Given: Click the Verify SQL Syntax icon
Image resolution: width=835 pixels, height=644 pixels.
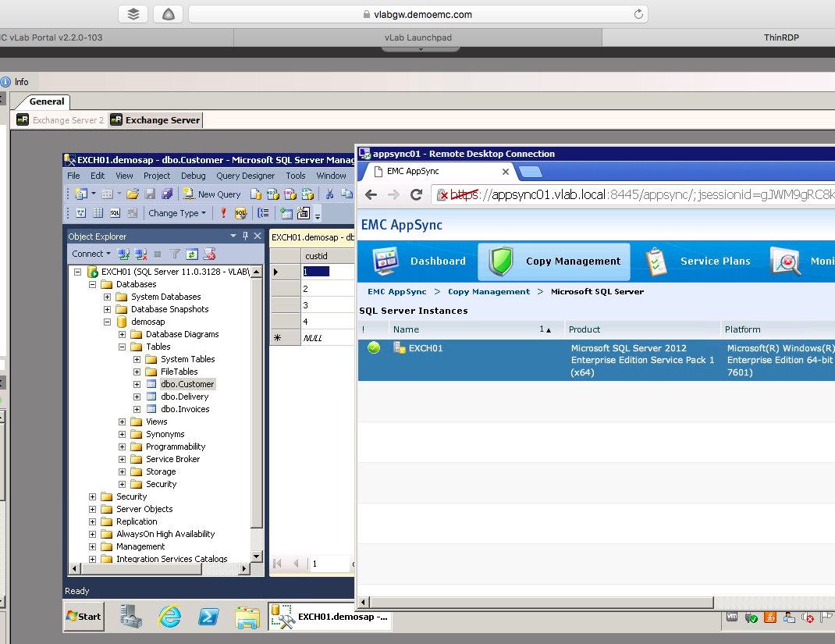Looking at the screenshot, I should (240, 213).
